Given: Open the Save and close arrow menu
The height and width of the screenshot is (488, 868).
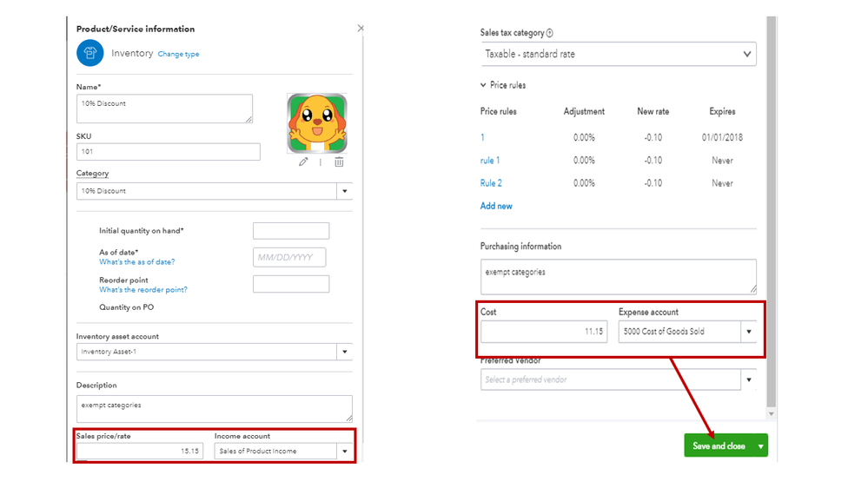Looking at the screenshot, I should click(x=761, y=445).
